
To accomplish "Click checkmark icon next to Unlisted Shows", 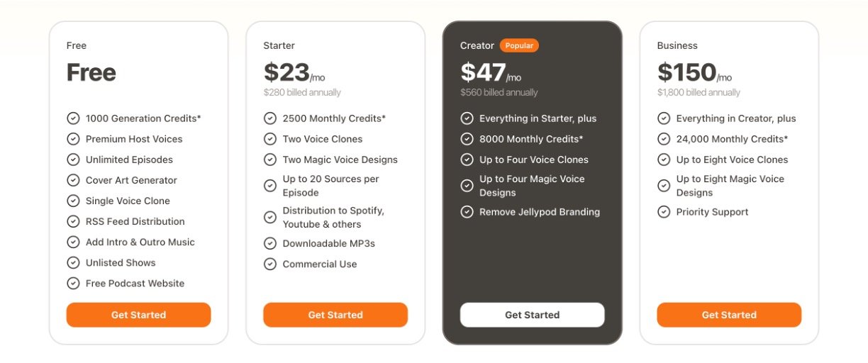I will pos(73,262).
